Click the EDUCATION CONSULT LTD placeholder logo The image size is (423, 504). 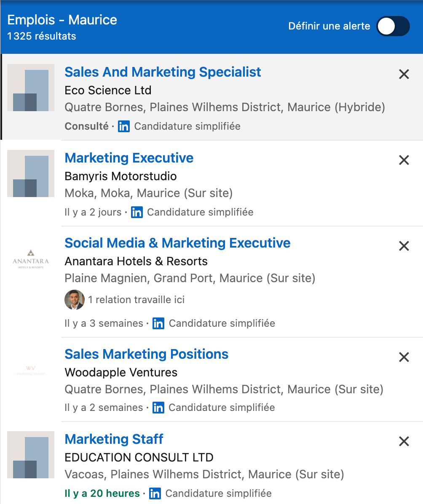point(31,455)
